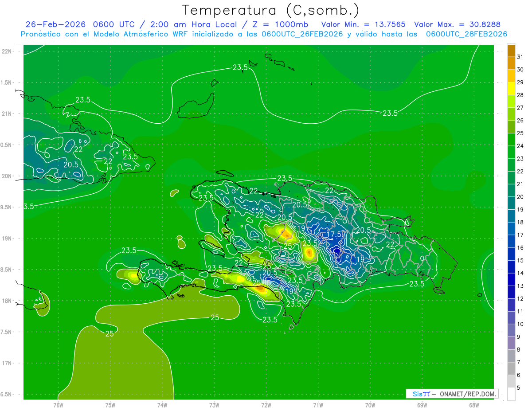This screenshot has height=411, width=532.
Task: Pick the dark orange swatch above legend 31
Action: 511,50
